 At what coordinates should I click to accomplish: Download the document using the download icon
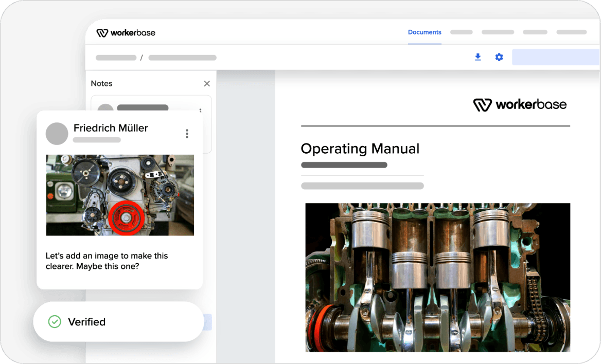[478, 57]
